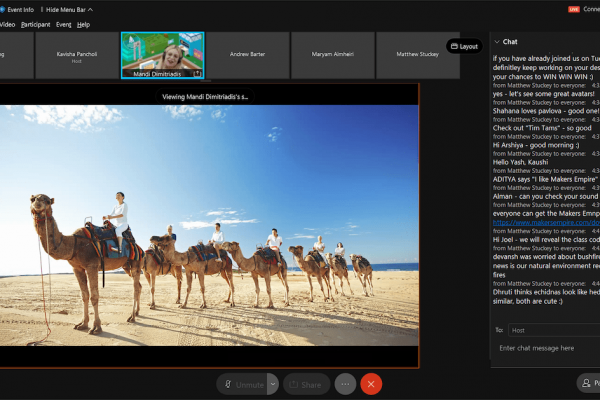Collapse the Chat panel chevron
The image size is (600, 400).
497,42
